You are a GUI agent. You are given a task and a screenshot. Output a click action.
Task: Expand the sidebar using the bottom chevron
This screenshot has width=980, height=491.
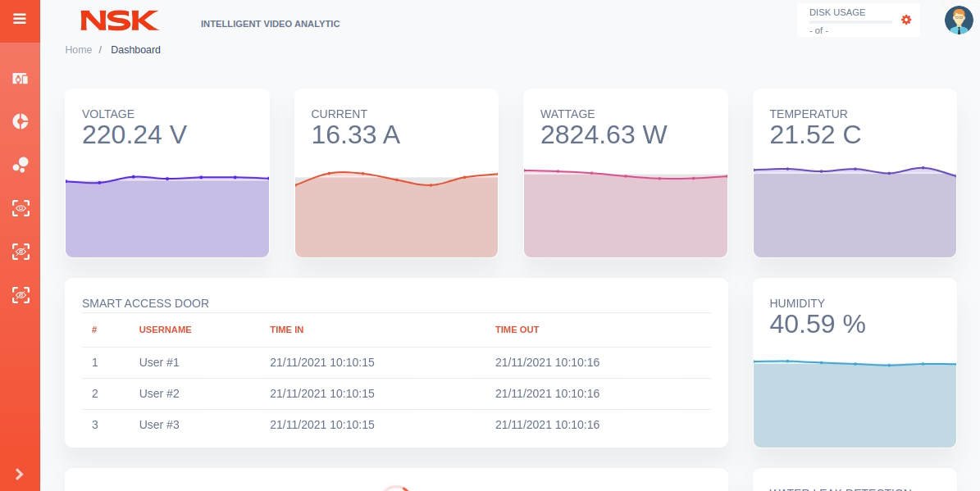20,474
